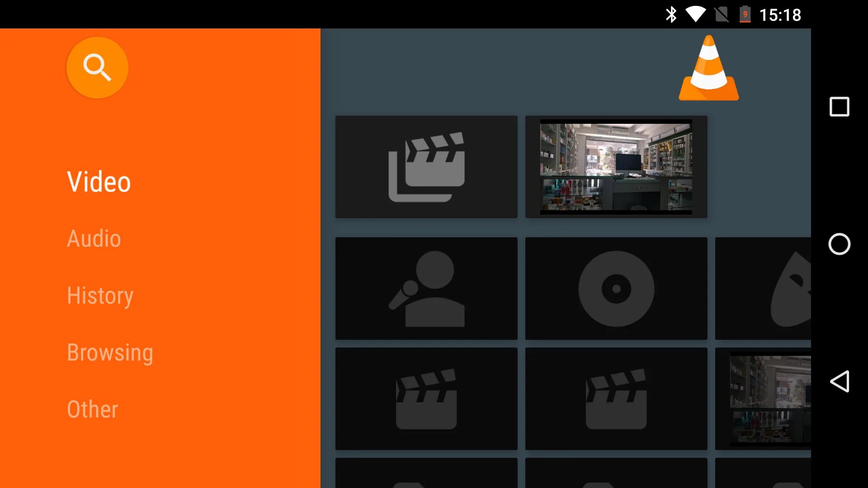Open the all videos clapperboard stack tile
868x488 pixels.
(x=426, y=167)
